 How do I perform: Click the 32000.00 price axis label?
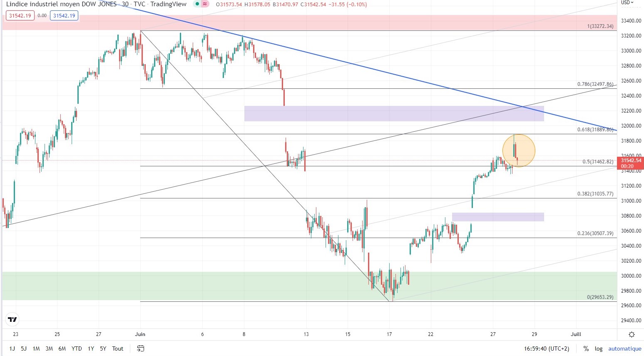point(631,126)
